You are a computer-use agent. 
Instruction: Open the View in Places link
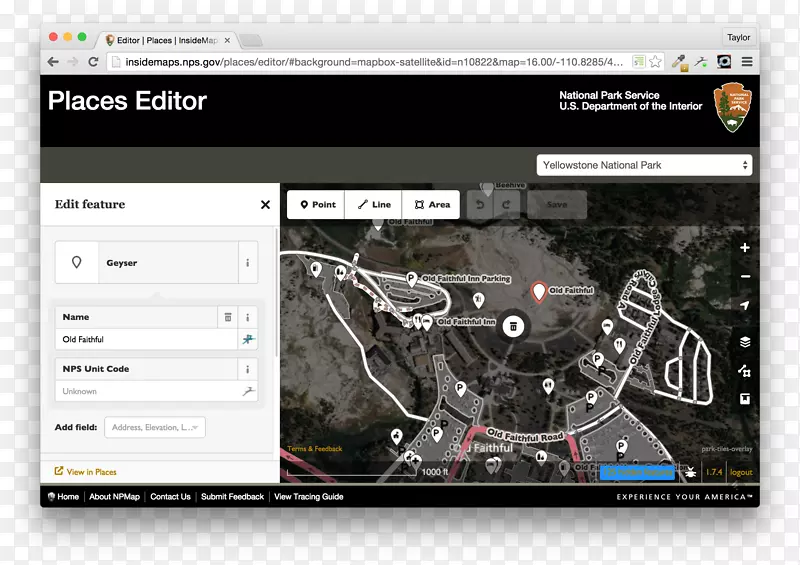pyautogui.click(x=91, y=472)
